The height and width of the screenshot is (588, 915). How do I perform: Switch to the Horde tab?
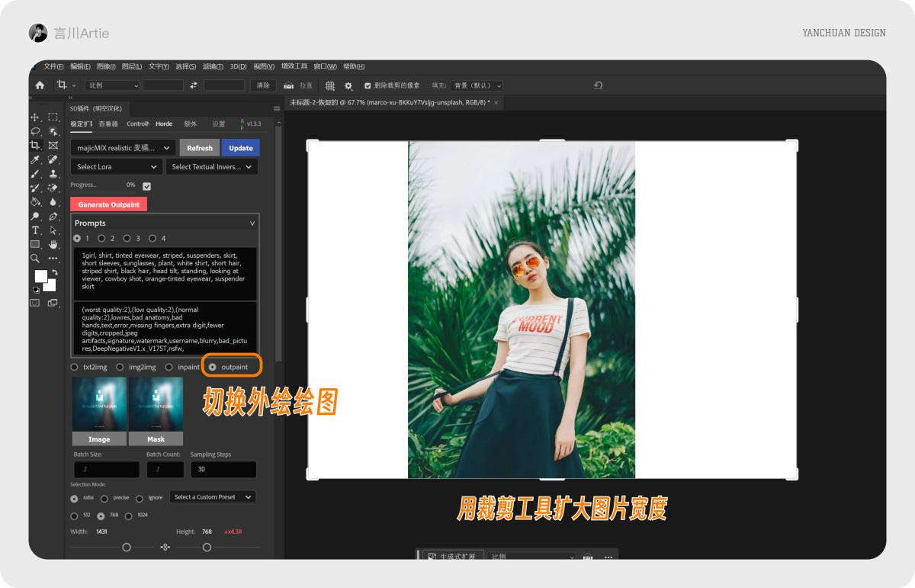click(164, 124)
